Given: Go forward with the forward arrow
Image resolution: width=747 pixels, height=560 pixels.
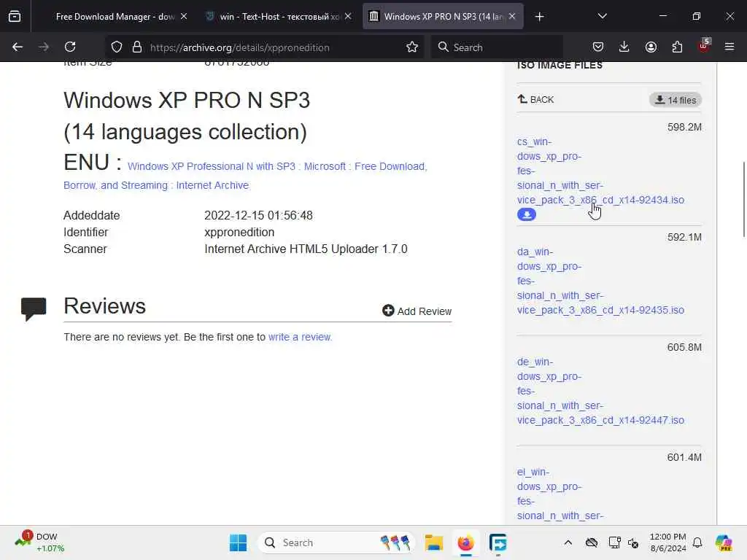Looking at the screenshot, I should click(44, 47).
